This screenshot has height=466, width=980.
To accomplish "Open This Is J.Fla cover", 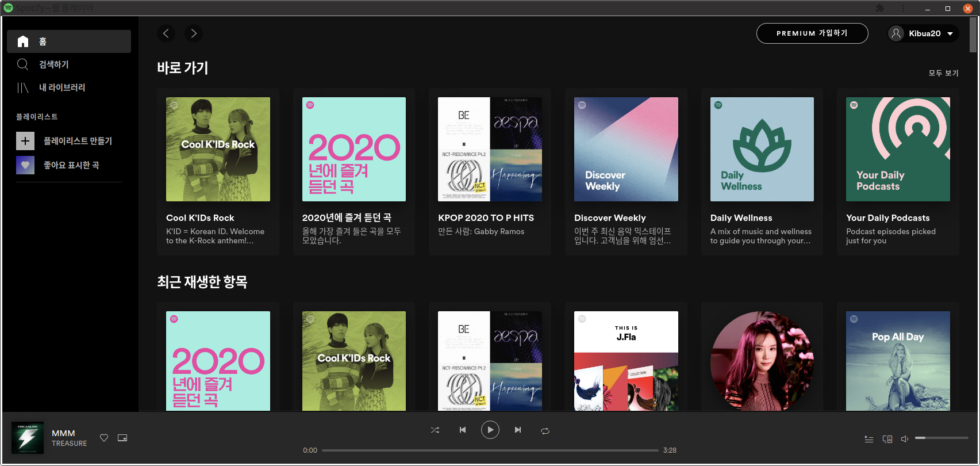I will pos(626,361).
